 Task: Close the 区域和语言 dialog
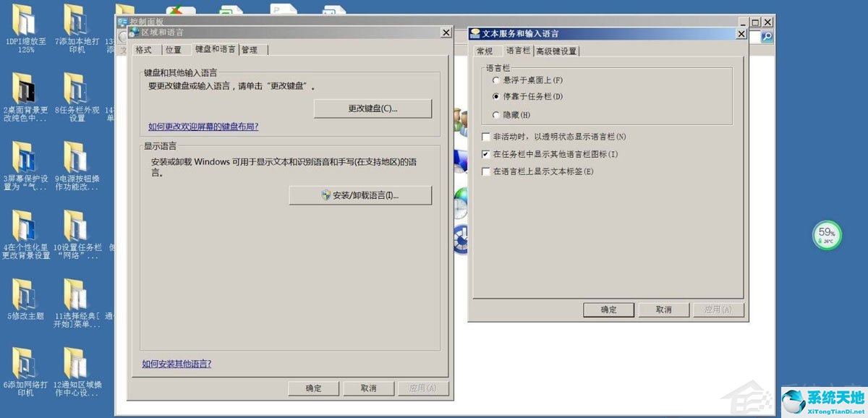tap(446, 33)
